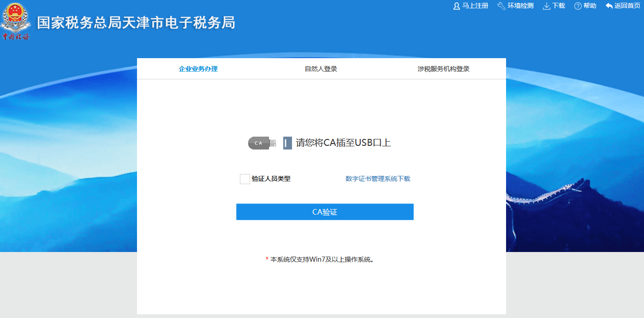
Task: Go back via 返回首页 link
Action: click(627, 6)
